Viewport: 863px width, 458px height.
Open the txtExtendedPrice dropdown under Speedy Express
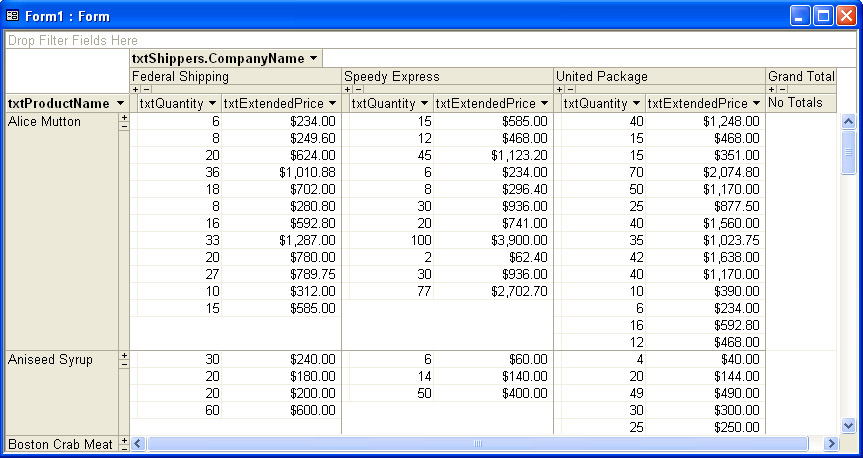(x=544, y=104)
